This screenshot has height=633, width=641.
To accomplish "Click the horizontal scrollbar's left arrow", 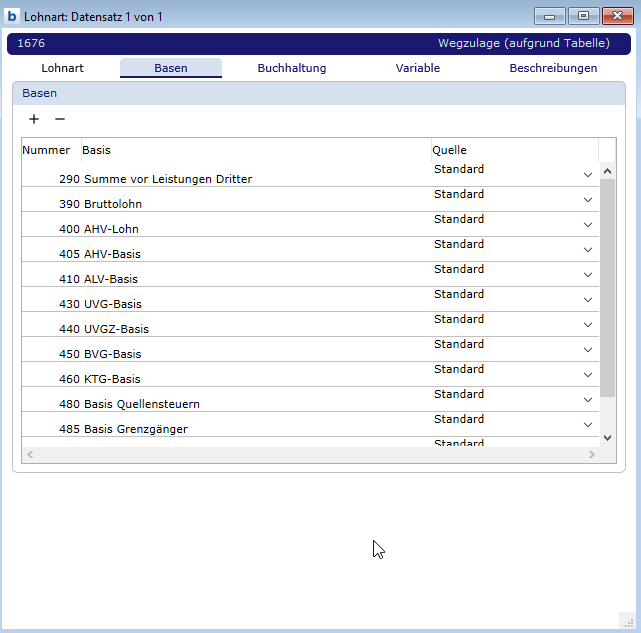I will click(x=29, y=454).
